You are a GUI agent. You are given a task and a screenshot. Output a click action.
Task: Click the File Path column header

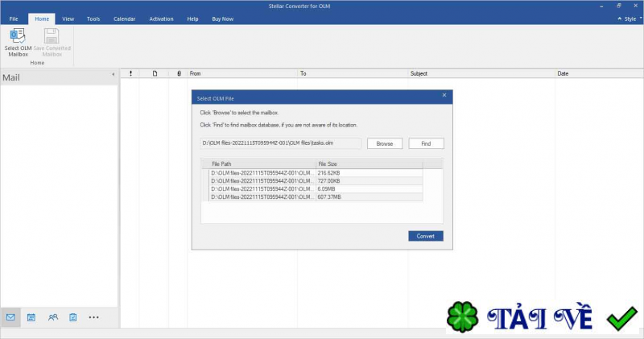[x=262, y=164]
